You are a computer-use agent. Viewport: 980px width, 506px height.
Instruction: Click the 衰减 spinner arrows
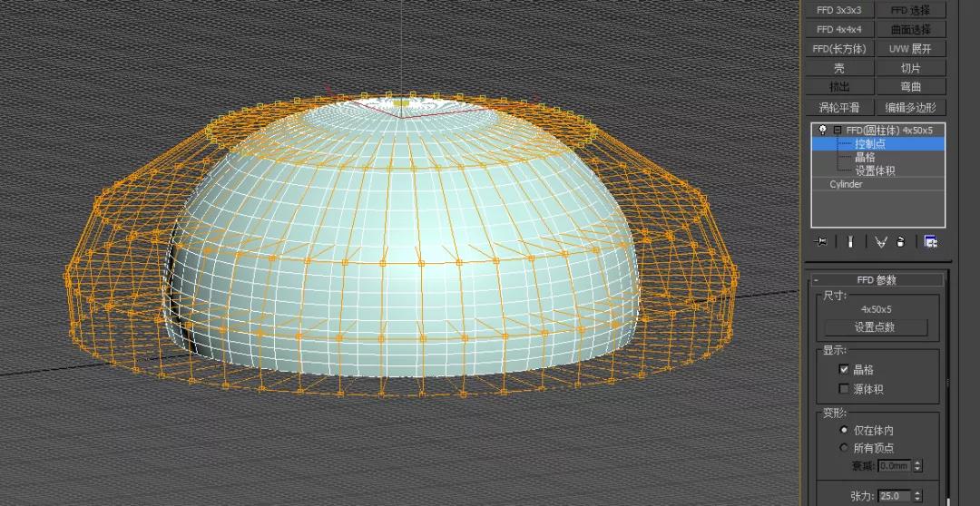click(x=917, y=466)
